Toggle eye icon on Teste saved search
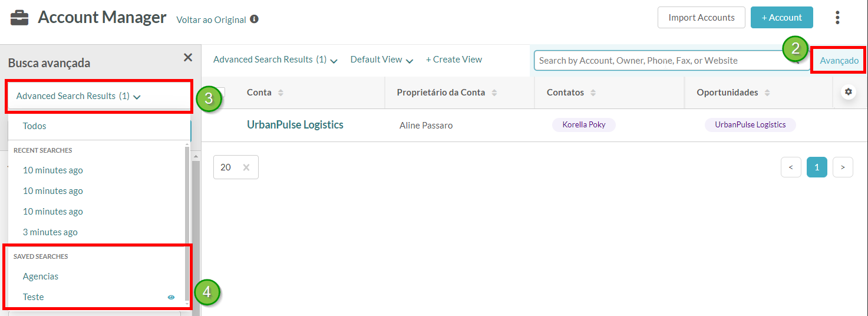Image resolution: width=868 pixels, height=316 pixels. pyautogui.click(x=171, y=297)
